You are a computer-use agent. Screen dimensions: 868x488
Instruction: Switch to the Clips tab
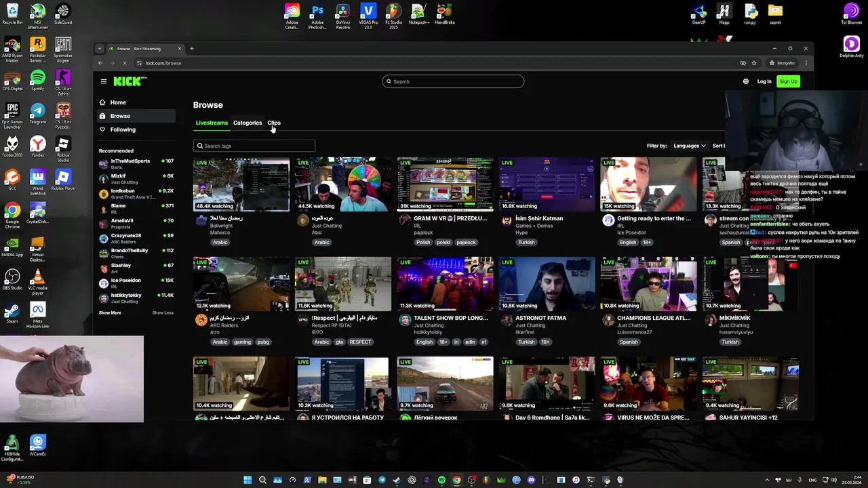(x=274, y=123)
